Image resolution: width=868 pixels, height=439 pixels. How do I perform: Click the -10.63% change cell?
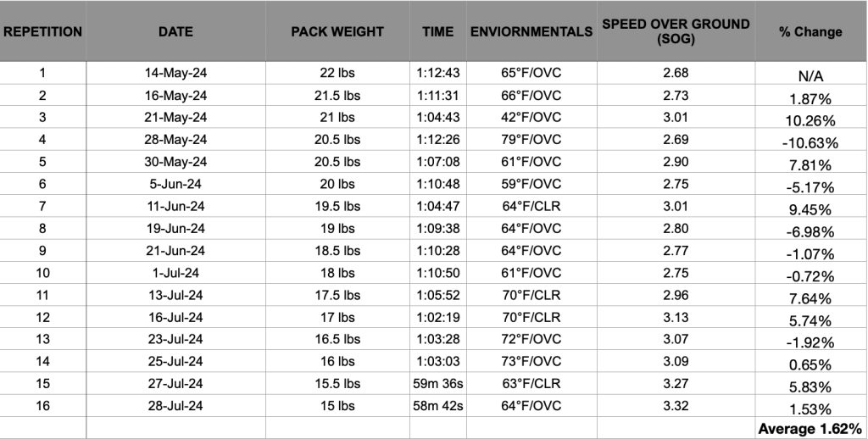tap(810, 142)
